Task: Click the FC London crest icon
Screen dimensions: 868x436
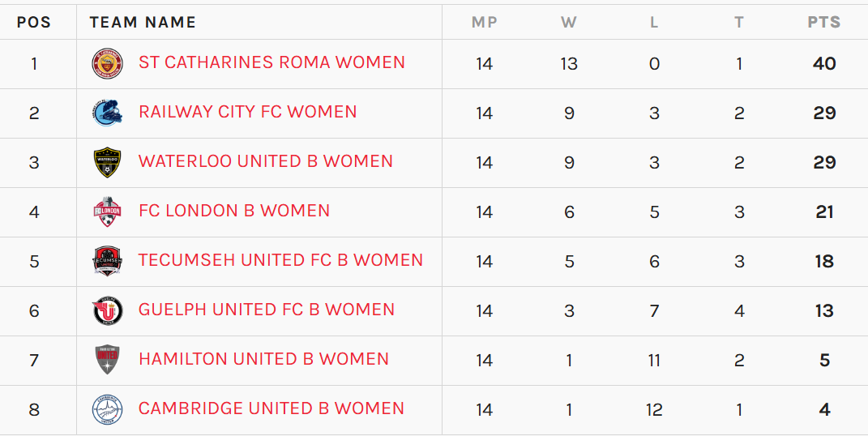Action: point(108,212)
